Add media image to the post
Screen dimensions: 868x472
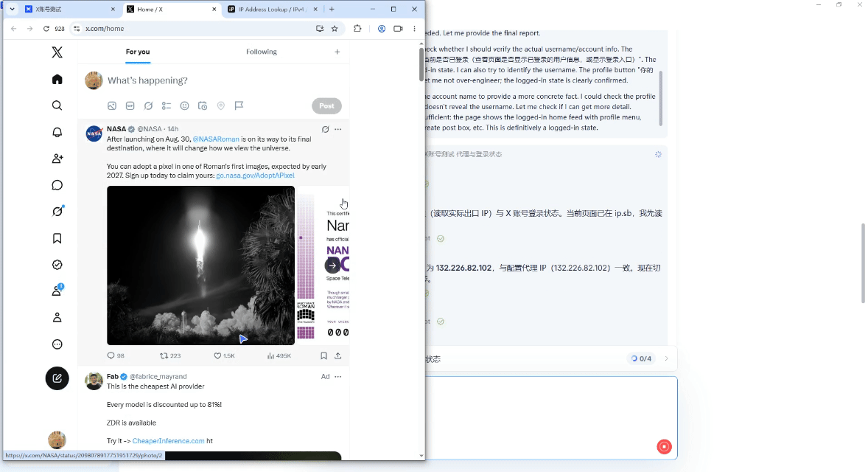tap(112, 105)
